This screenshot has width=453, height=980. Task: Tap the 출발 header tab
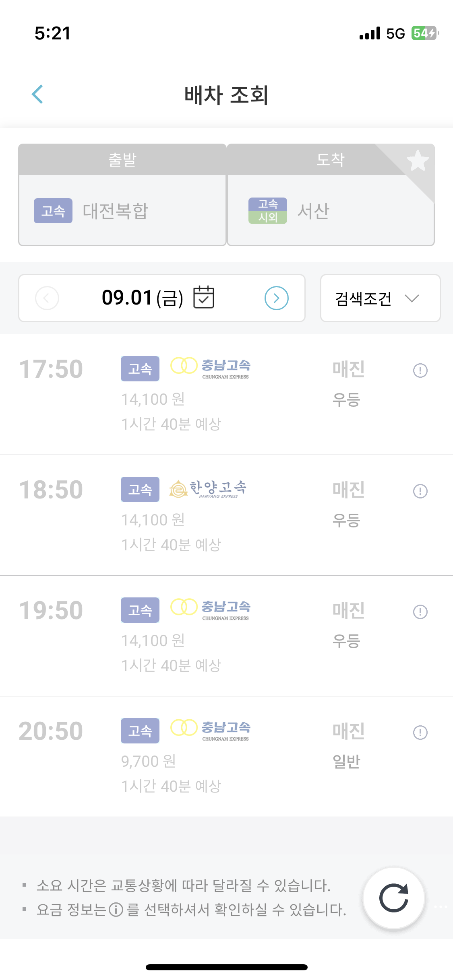coord(122,160)
